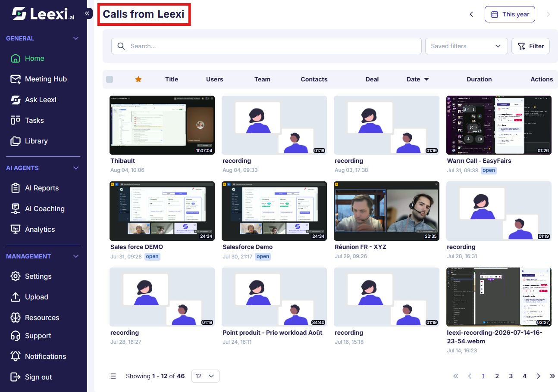Open the Thibault call thumbnail
Viewport: 558px width, 392px height.
(x=162, y=125)
